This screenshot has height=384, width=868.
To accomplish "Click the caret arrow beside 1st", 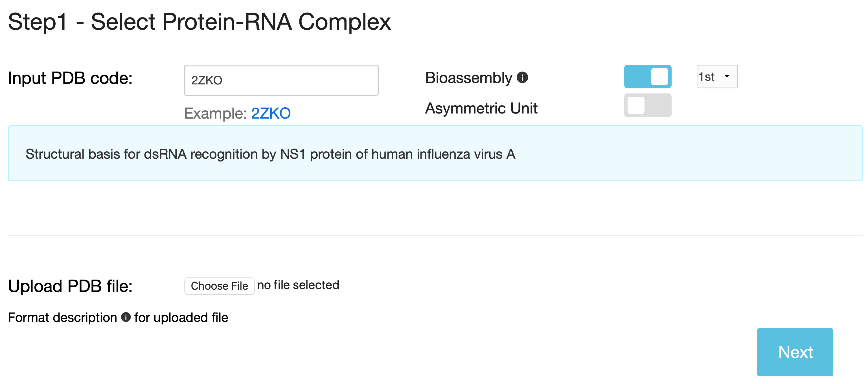I will (727, 77).
